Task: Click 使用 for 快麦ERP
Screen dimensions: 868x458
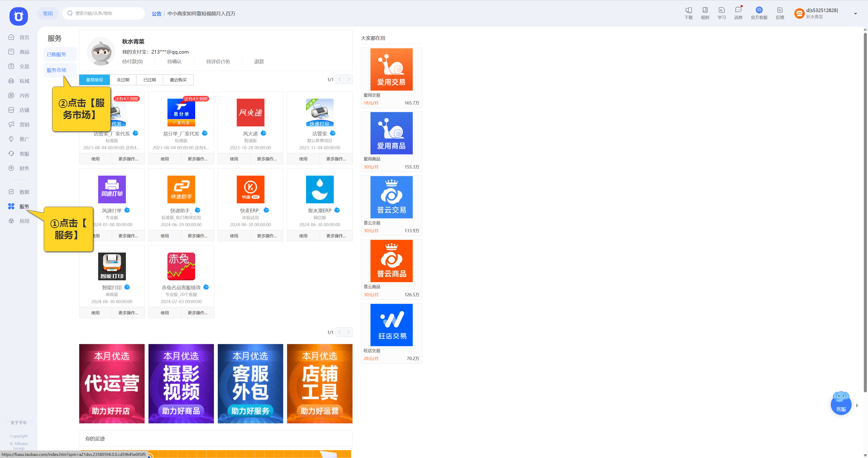Action: (234, 236)
